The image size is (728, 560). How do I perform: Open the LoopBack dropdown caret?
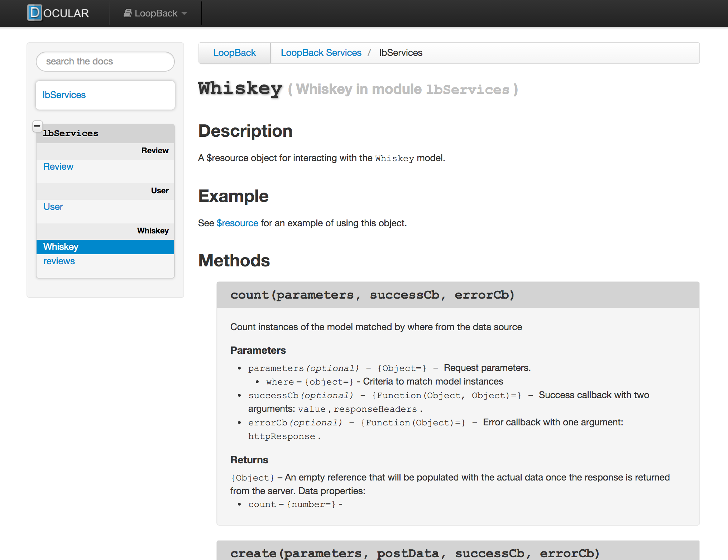coord(184,14)
